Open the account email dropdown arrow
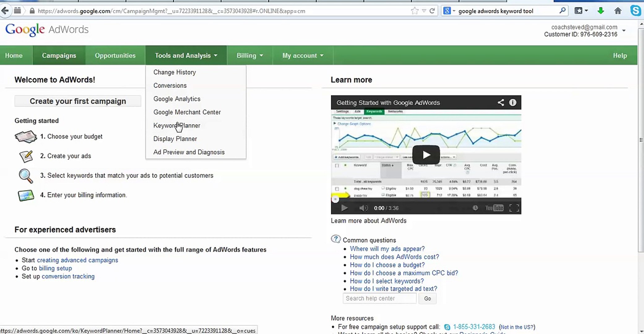The height and width of the screenshot is (334, 644). pos(624,31)
